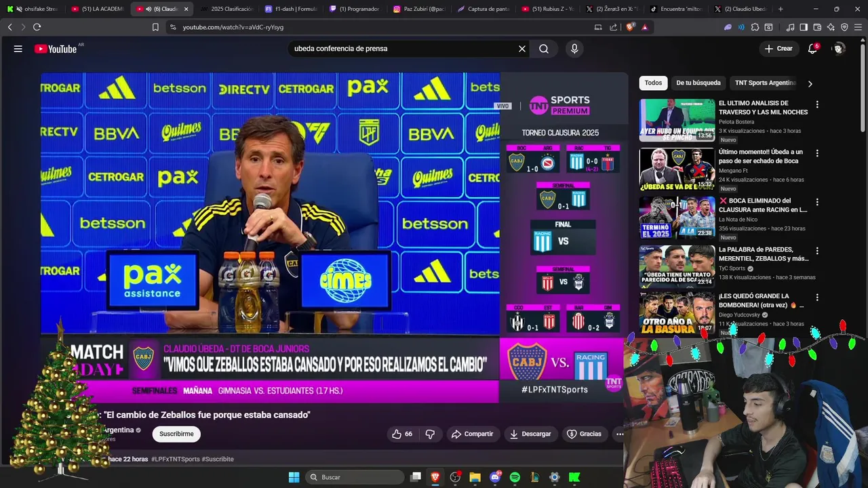This screenshot has height=488, width=868.
Task: Open El Ultimo Analisis de Traverso thumbnail
Action: tap(677, 120)
